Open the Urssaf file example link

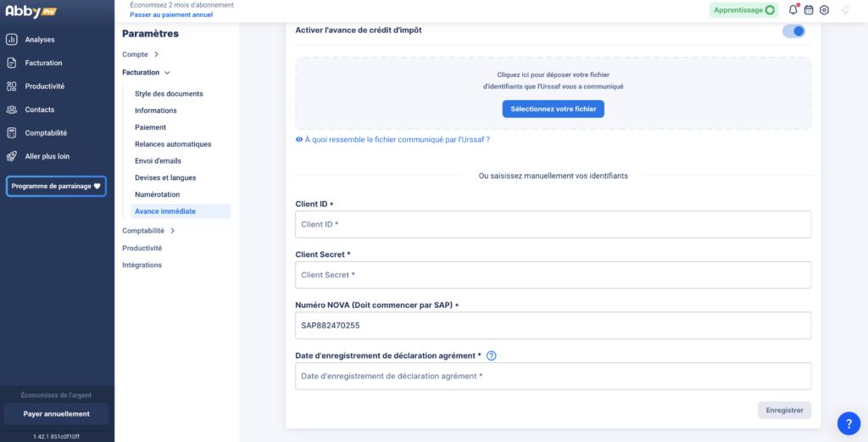[x=397, y=139]
